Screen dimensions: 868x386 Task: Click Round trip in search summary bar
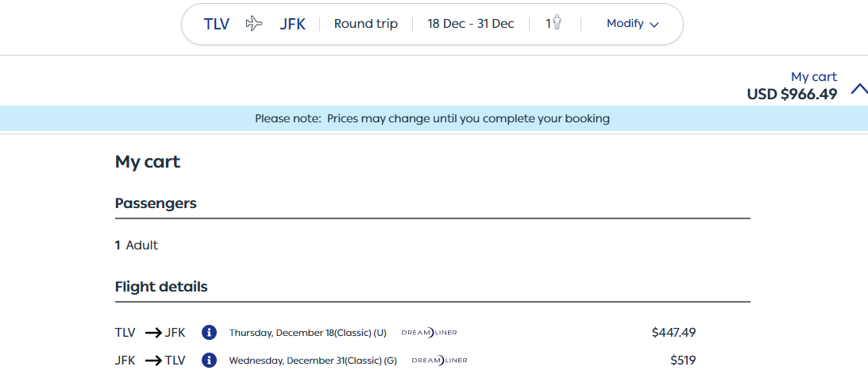[x=366, y=24]
